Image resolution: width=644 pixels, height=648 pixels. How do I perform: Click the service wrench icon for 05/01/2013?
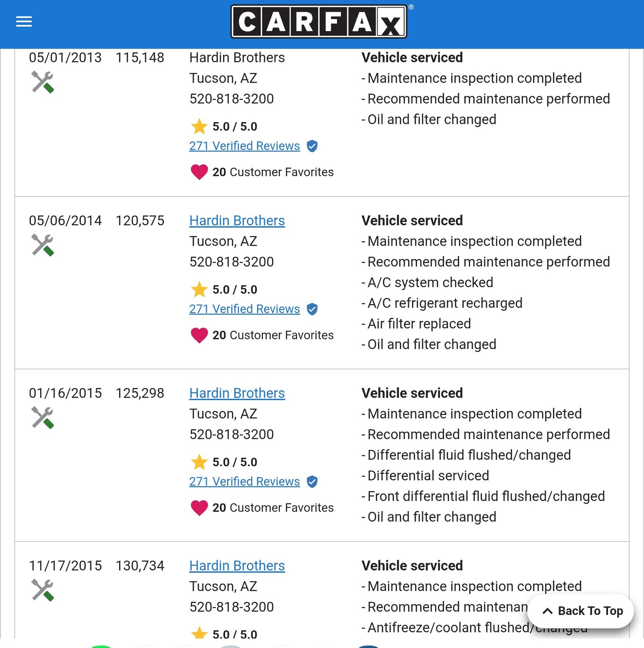point(43,82)
